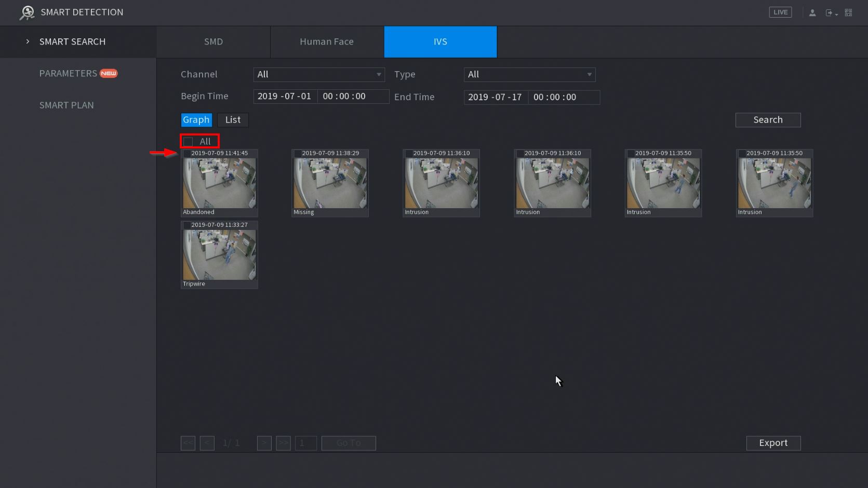
Task: Expand the Smart Search sidebar item
Action: coord(72,42)
